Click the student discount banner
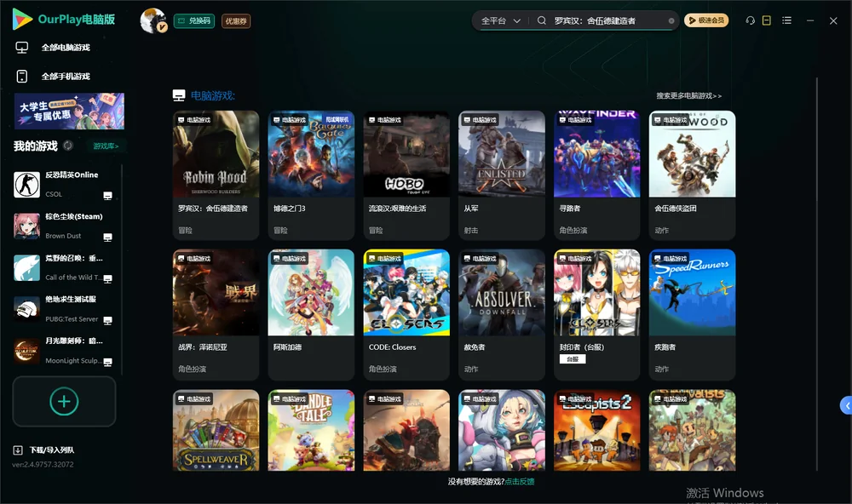Screen dimensions: 852x504 69,111
